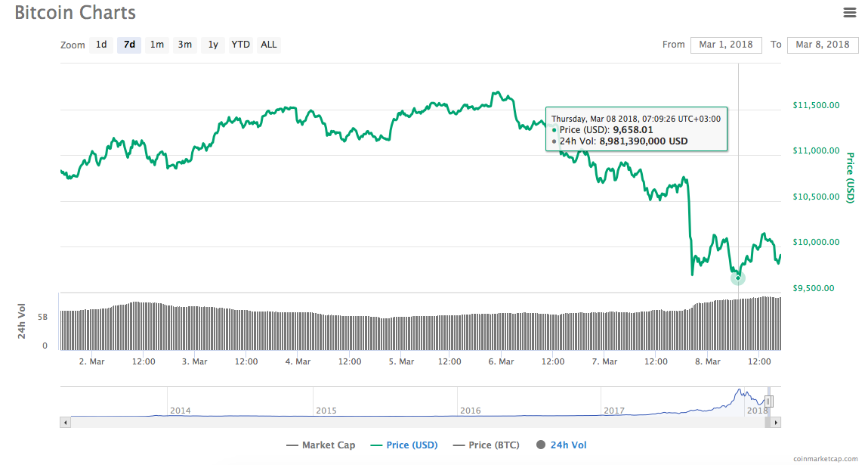868x465 pixels.
Task: Click the 2018 label in navigator
Action: click(x=757, y=411)
